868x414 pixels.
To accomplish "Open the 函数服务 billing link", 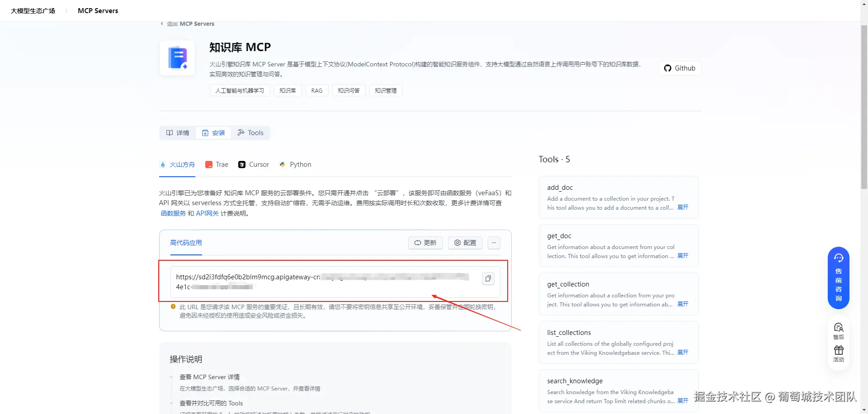I will point(173,213).
